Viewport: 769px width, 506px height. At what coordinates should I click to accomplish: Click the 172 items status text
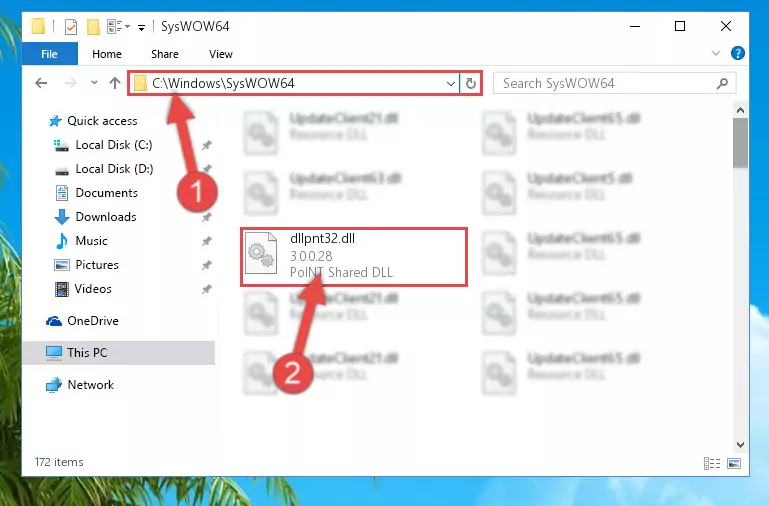click(59, 462)
